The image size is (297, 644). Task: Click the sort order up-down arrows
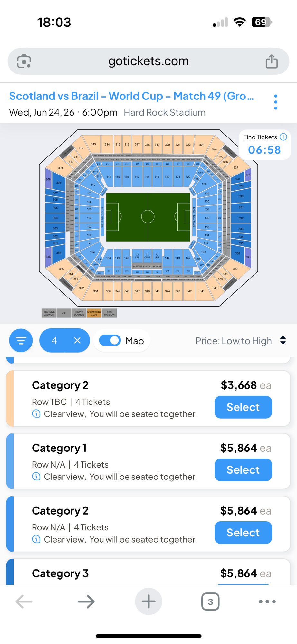(283, 340)
